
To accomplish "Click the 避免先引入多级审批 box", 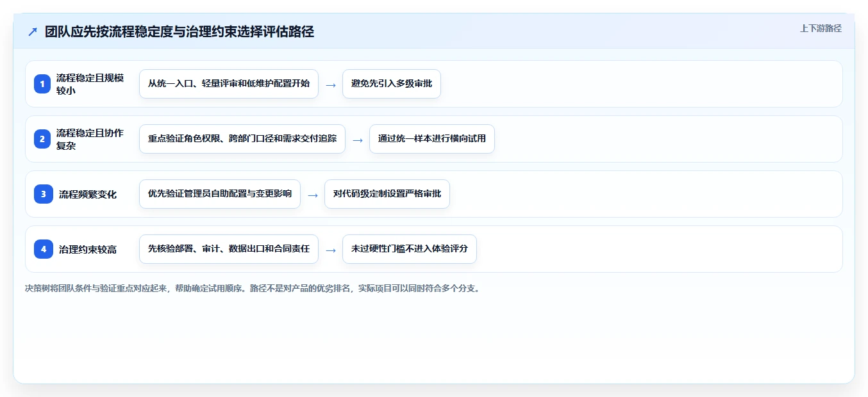I will click(392, 84).
